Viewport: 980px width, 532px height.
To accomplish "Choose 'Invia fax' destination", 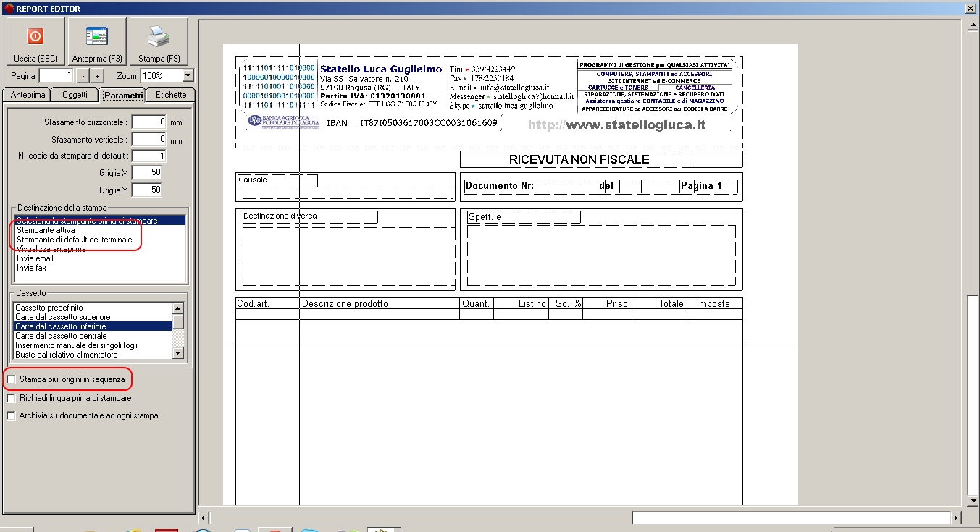I will click(x=100, y=268).
